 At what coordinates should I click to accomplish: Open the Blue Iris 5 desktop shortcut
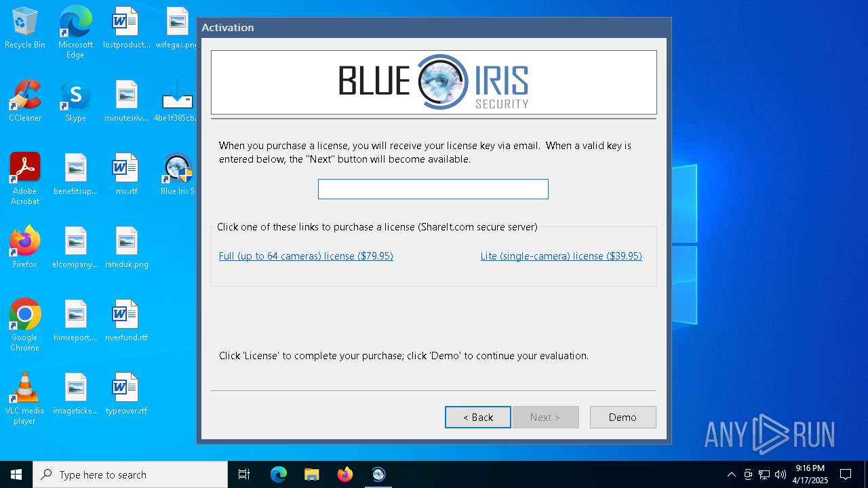[x=177, y=175]
